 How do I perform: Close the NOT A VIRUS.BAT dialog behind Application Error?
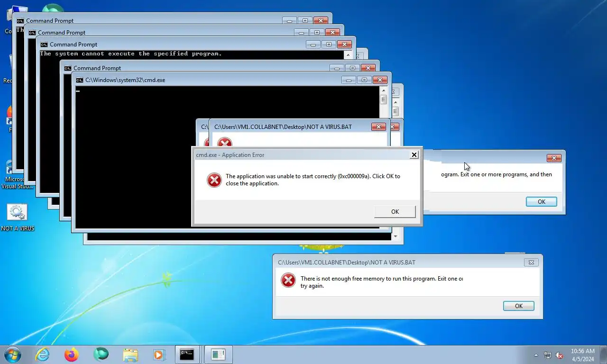coord(378,127)
